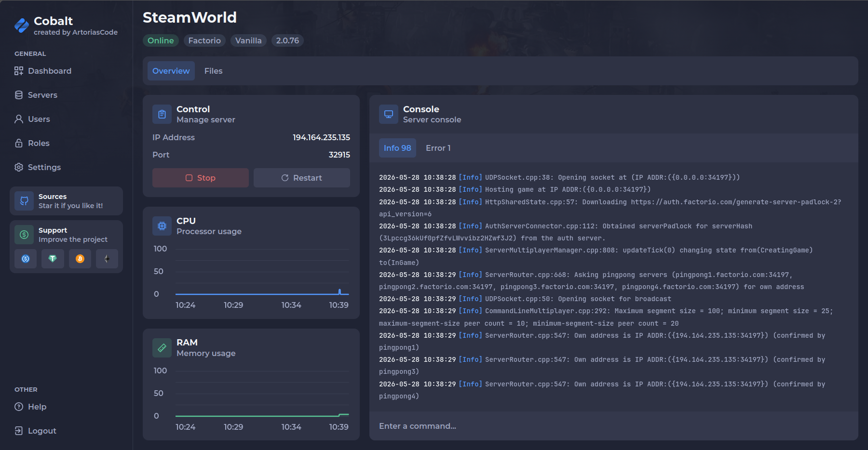Click the Online status badge
This screenshot has height=450, width=868.
tap(161, 40)
